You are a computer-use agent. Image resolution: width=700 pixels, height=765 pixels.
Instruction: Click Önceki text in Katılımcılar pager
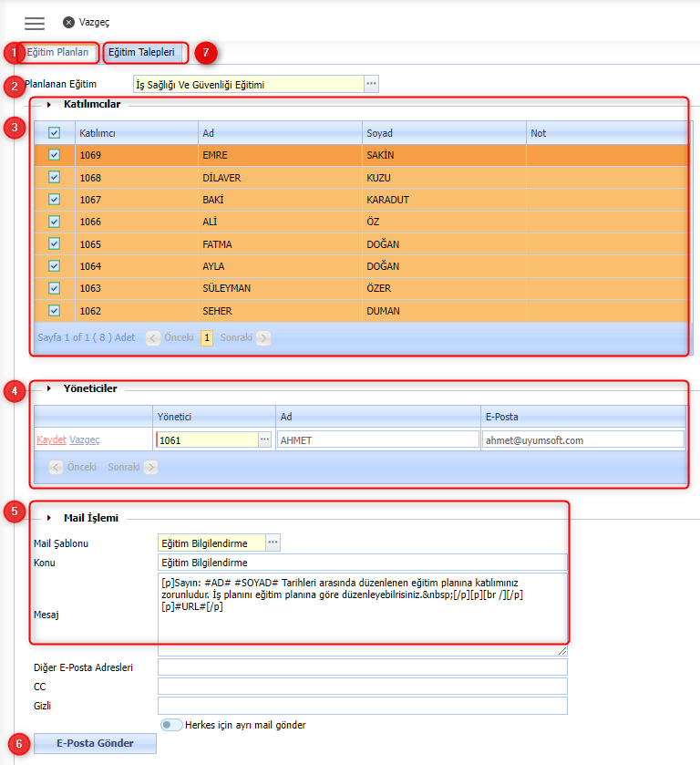pyautogui.click(x=179, y=337)
